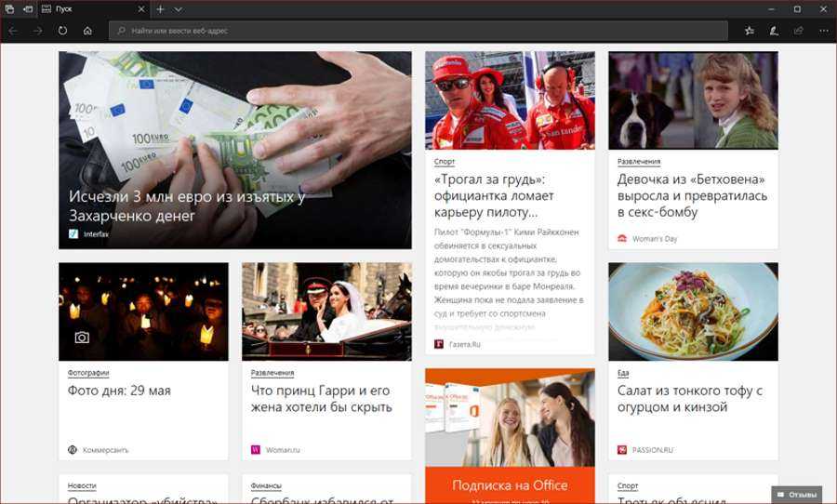Open the Новости category link
The image size is (837, 504).
tap(82, 485)
